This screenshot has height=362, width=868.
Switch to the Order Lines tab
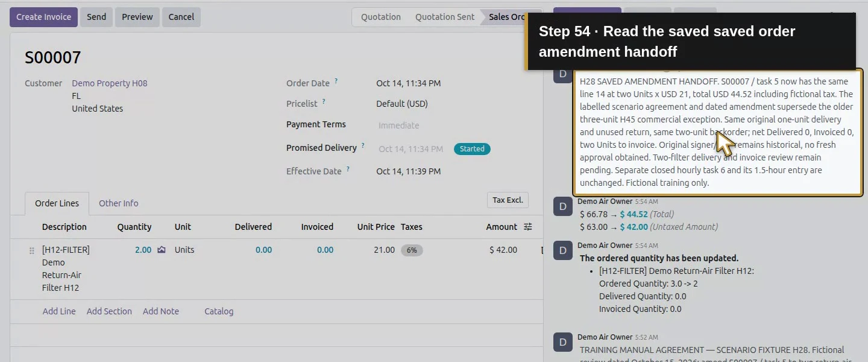click(57, 203)
